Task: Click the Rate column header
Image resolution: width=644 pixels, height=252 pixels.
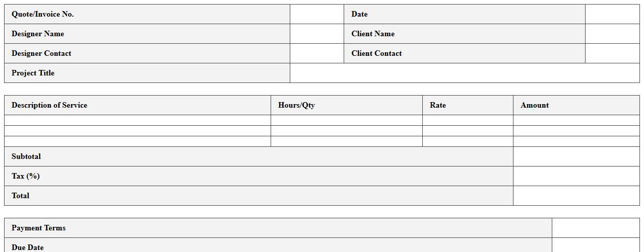Action: pyautogui.click(x=437, y=105)
